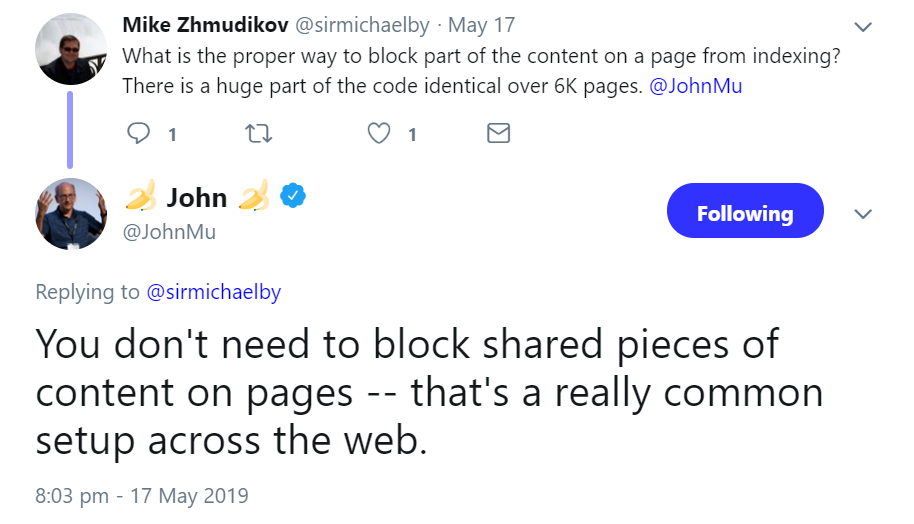Click John's display name in the reply
Viewport: 914px width, 524px height.
pos(197,197)
